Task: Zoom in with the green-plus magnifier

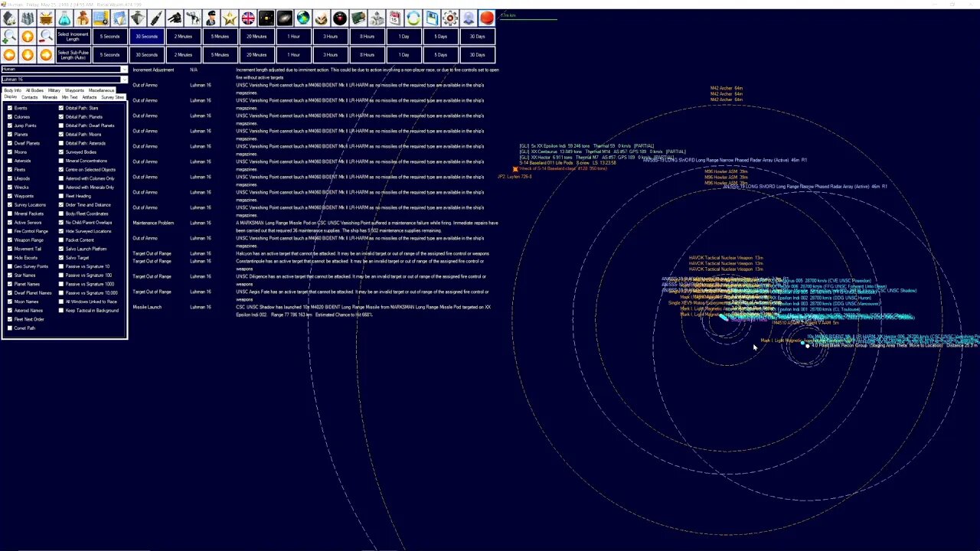Action: pos(9,36)
